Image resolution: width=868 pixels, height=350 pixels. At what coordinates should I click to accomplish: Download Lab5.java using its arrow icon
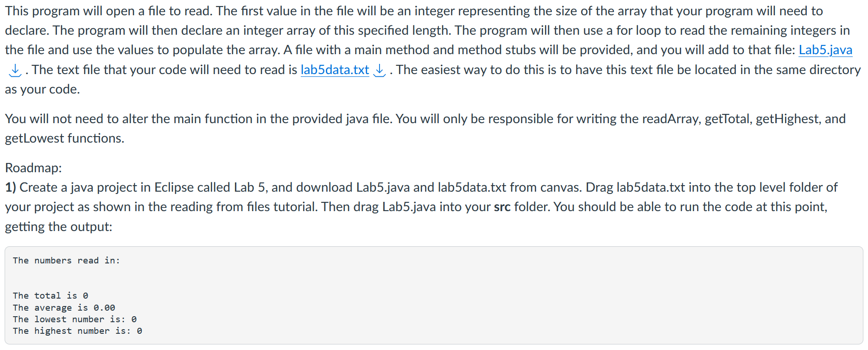coord(15,70)
